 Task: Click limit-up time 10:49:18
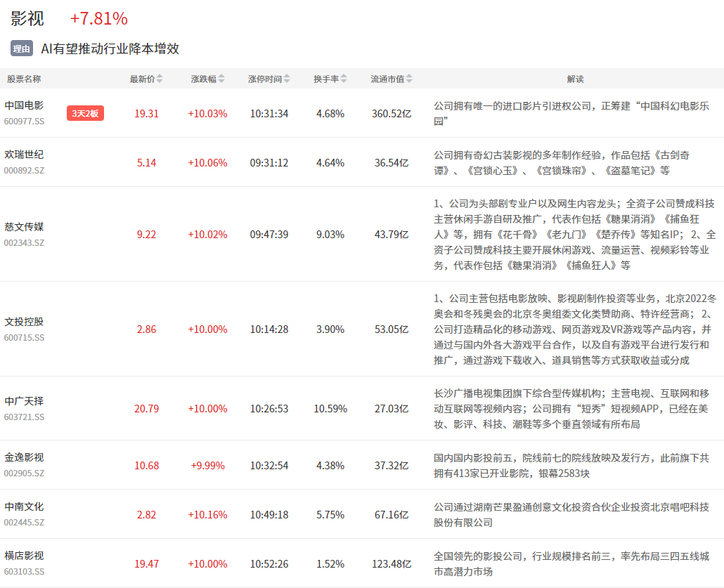pyautogui.click(x=269, y=515)
